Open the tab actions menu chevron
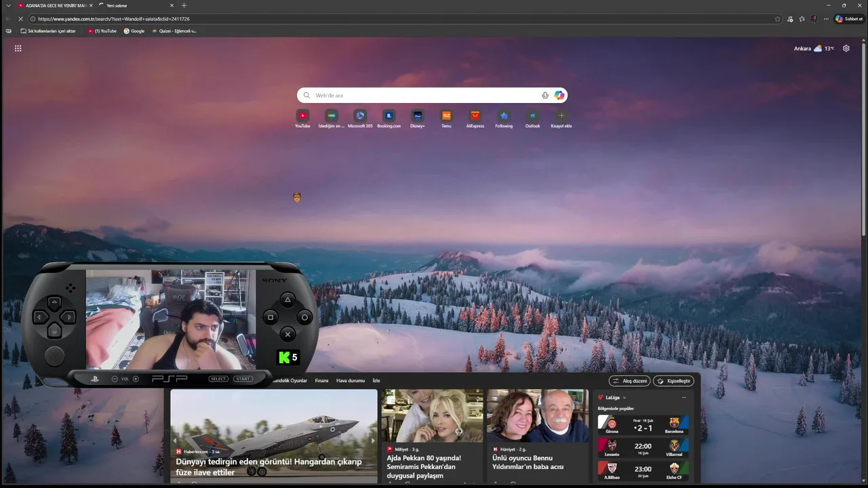868x488 pixels. tap(8, 5)
